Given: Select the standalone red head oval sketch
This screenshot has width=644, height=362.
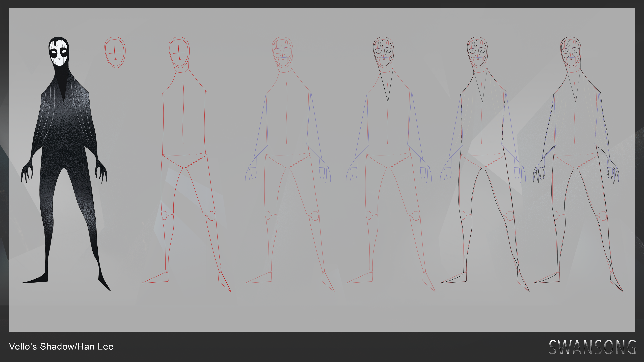Looking at the screenshot, I should 115,52.
